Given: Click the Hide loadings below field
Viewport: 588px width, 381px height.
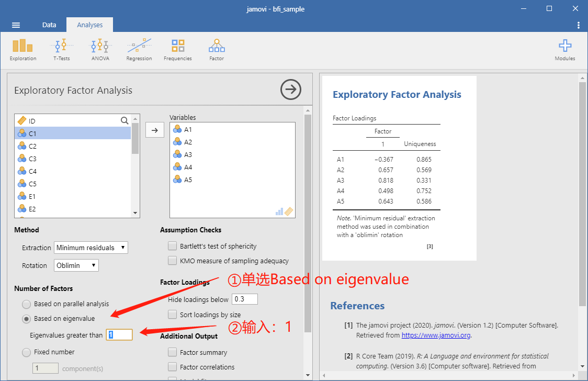Looking at the screenshot, I should pos(244,299).
